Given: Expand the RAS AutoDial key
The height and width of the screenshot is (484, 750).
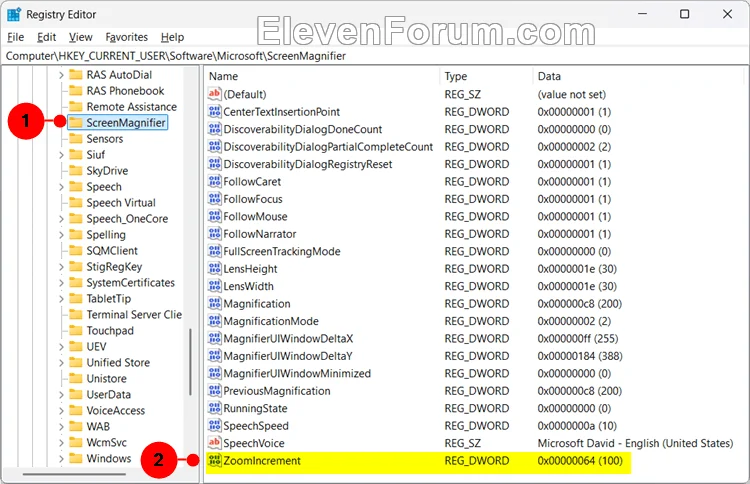Looking at the screenshot, I should pos(61,75).
